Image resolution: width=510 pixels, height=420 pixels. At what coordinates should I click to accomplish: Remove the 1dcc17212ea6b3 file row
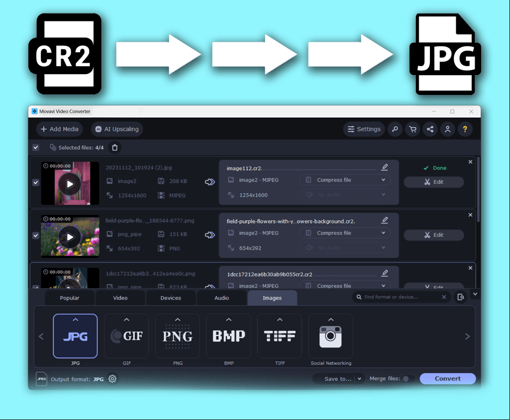470,267
